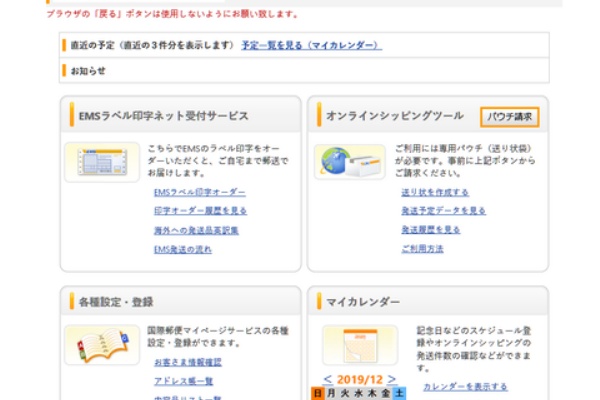Open EMSラベル印字オーダー link
Image resolution: width=600 pixels, height=400 pixels.
[x=200, y=192]
